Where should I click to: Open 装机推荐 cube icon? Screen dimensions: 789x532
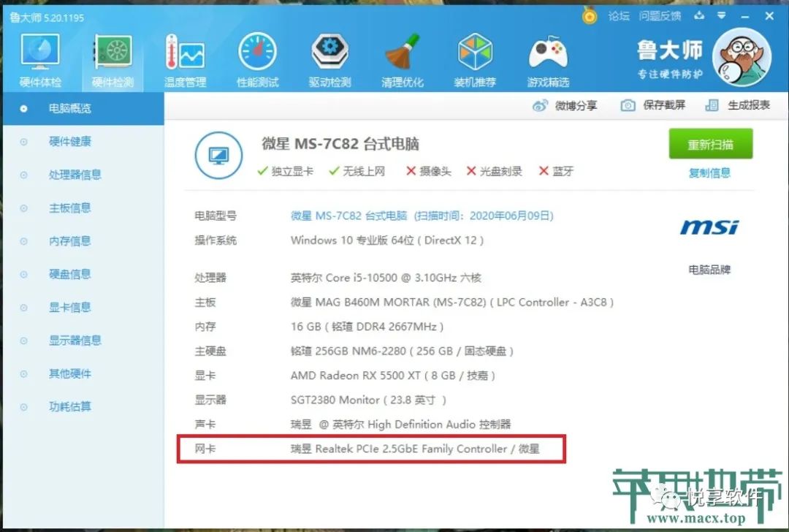point(475,61)
